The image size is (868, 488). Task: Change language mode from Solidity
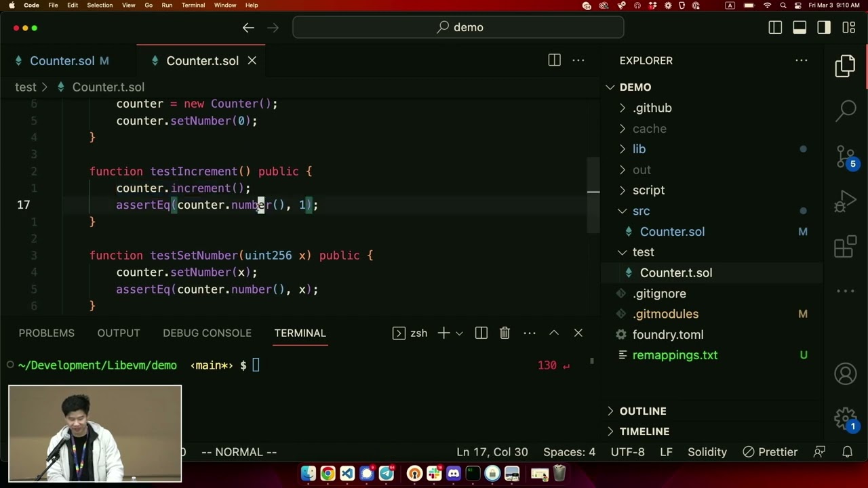tap(707, 452)
